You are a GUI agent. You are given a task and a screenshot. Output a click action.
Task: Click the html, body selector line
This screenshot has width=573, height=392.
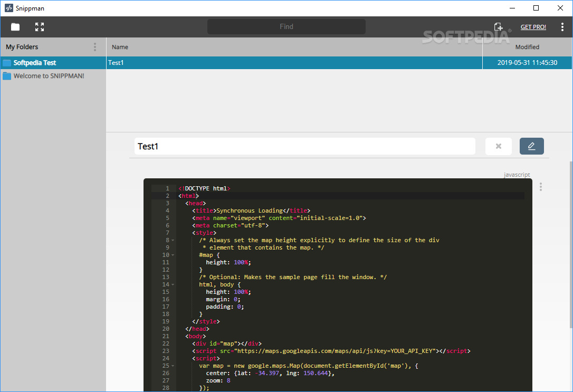(x=219, y=284)
